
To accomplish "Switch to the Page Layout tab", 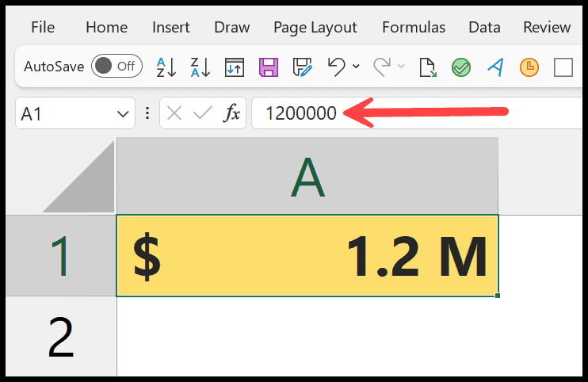I will point(315,28).
